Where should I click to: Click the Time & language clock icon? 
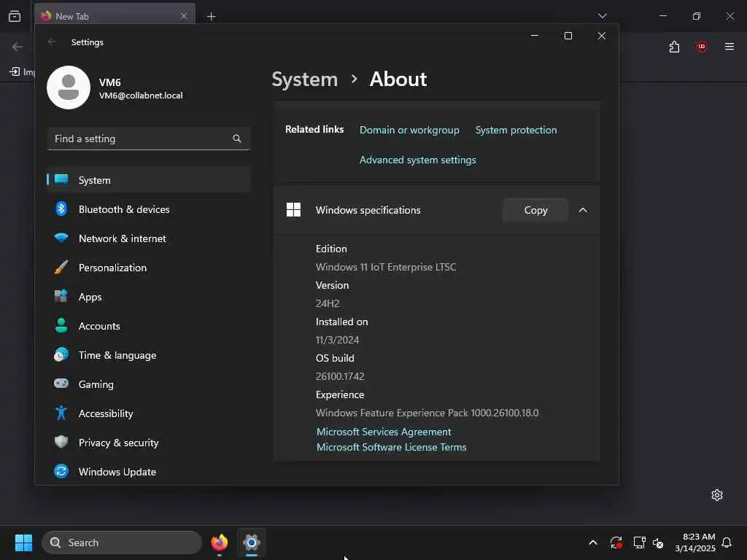tap(61, 355)
